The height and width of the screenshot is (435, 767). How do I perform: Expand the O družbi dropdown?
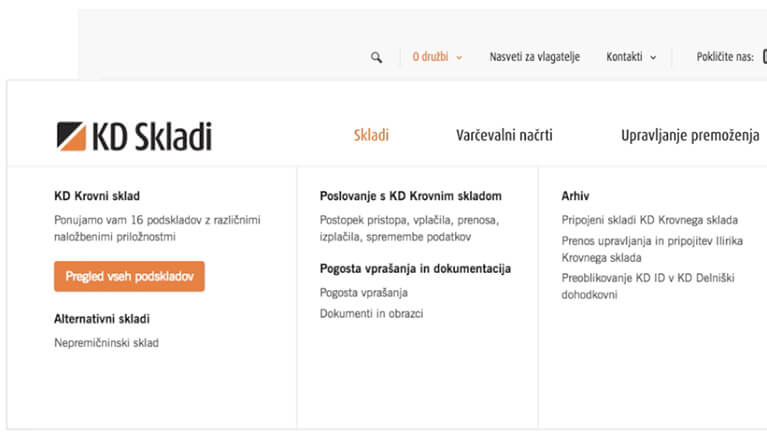pyautogui.click(x=437, y=57)
